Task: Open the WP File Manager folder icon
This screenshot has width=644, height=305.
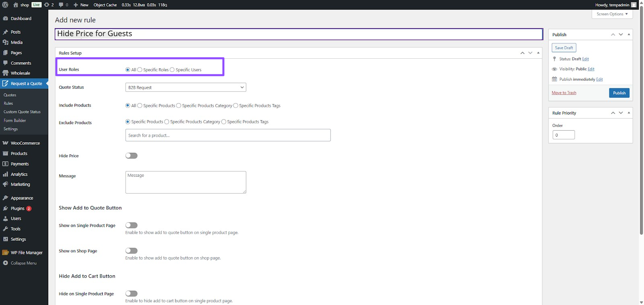Action: click(x=5, y=253)
